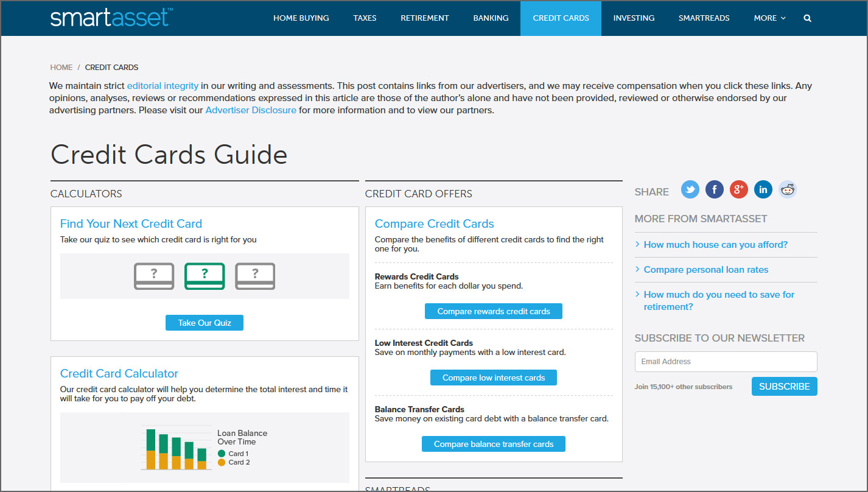Click the HOME breadcrumb link

point(61,68)
